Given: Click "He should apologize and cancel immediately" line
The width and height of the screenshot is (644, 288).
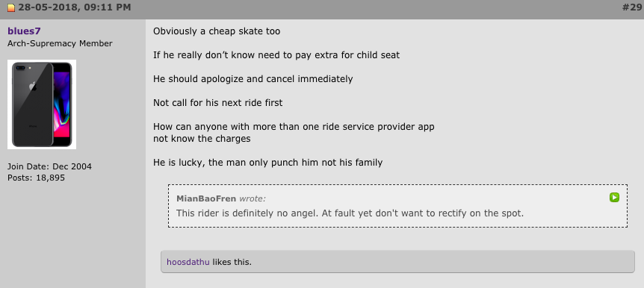Looking at the screenshot, I should (253, 79).
